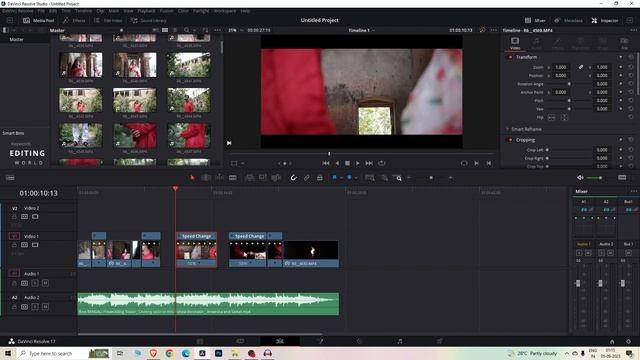Switch to the Video tab in Inspector

(x=515, y=43)
